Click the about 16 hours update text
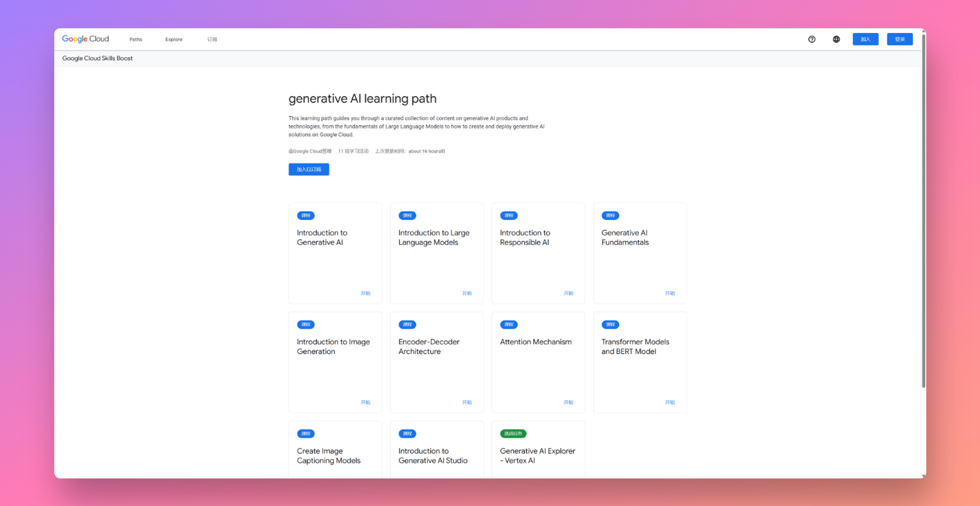This screenshot has height=506, width=980. [410, 151]
